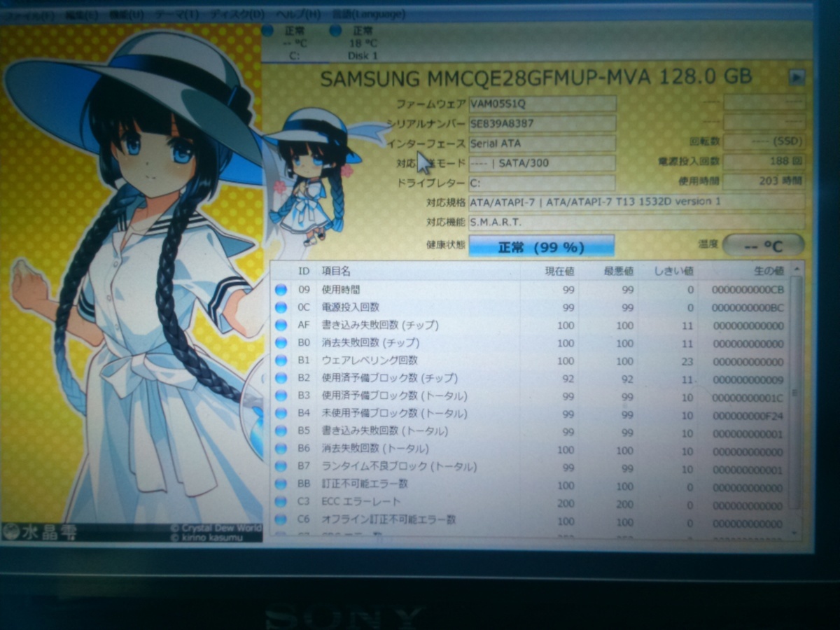This screenshot has height=630, width=840.
Task: Click the blue status orb above C:
Action: coord(267,30)
